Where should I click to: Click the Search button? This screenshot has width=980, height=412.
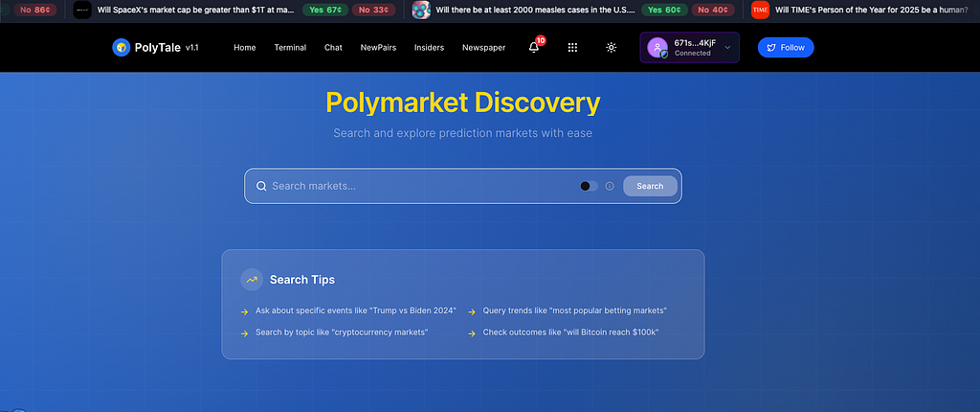tap(650, 186)
